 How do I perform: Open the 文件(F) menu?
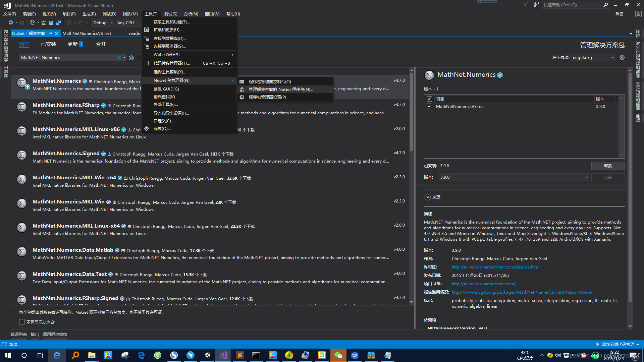(10, 14)
